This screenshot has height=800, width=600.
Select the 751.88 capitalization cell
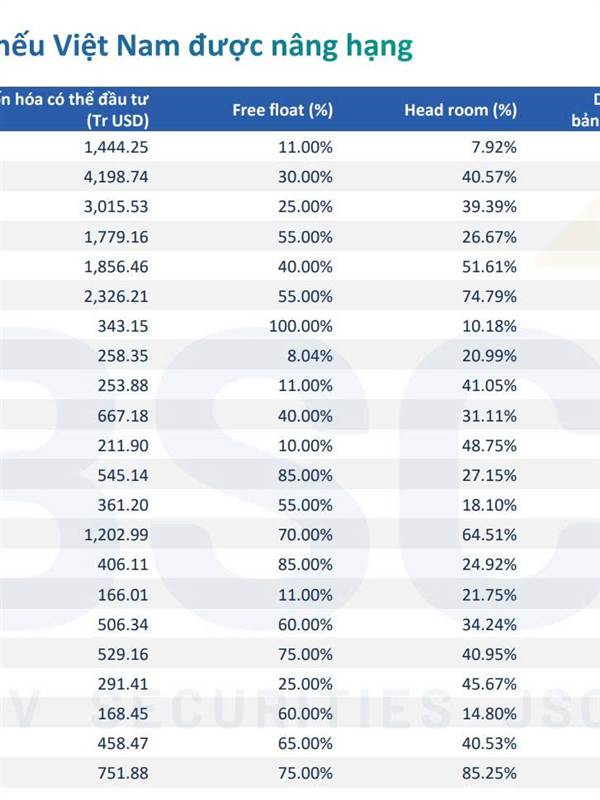(x=123, y=773)
